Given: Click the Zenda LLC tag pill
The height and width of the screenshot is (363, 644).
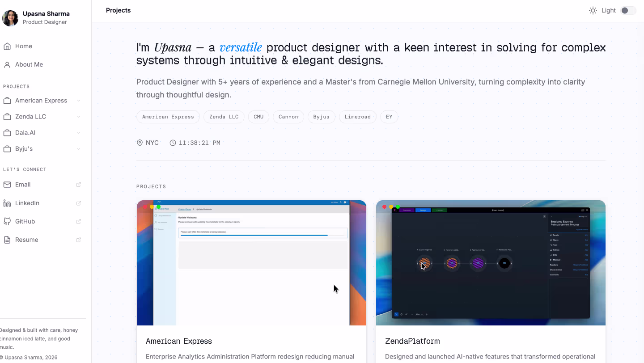Looking at the screenshot, I should pos(224,117).
